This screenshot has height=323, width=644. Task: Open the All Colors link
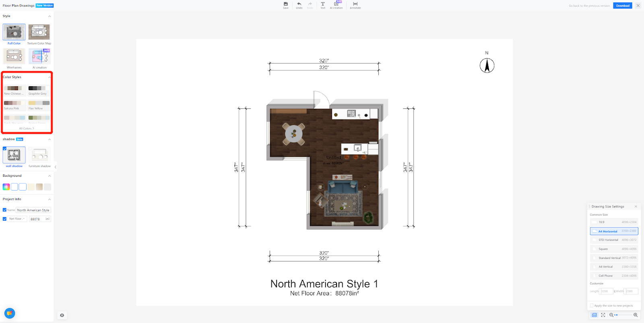point(27,128)
